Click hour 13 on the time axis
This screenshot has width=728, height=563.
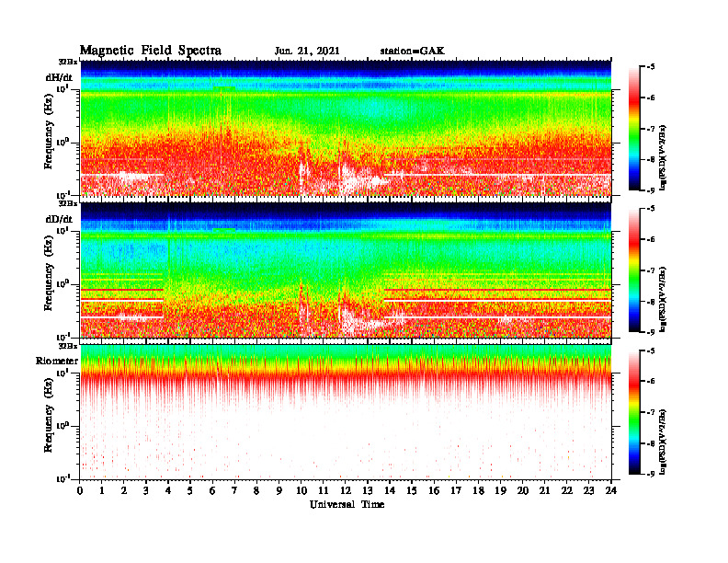point(368,490)
